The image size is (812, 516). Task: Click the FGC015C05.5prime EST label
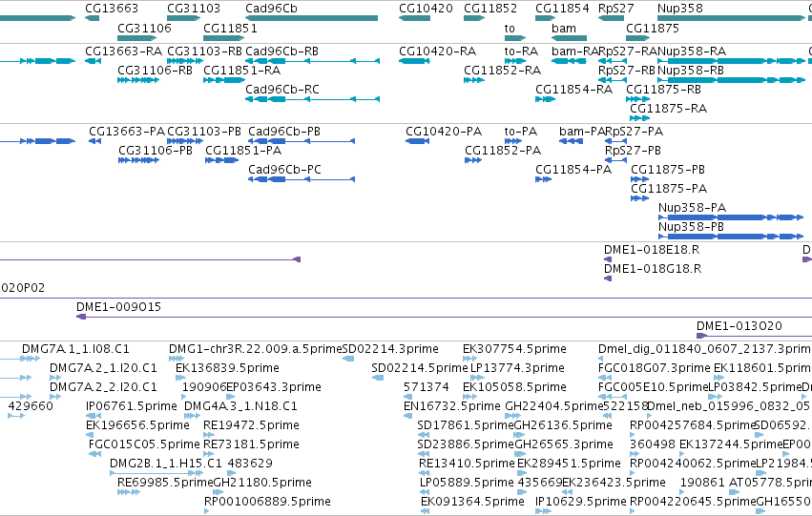coord(144,444)
